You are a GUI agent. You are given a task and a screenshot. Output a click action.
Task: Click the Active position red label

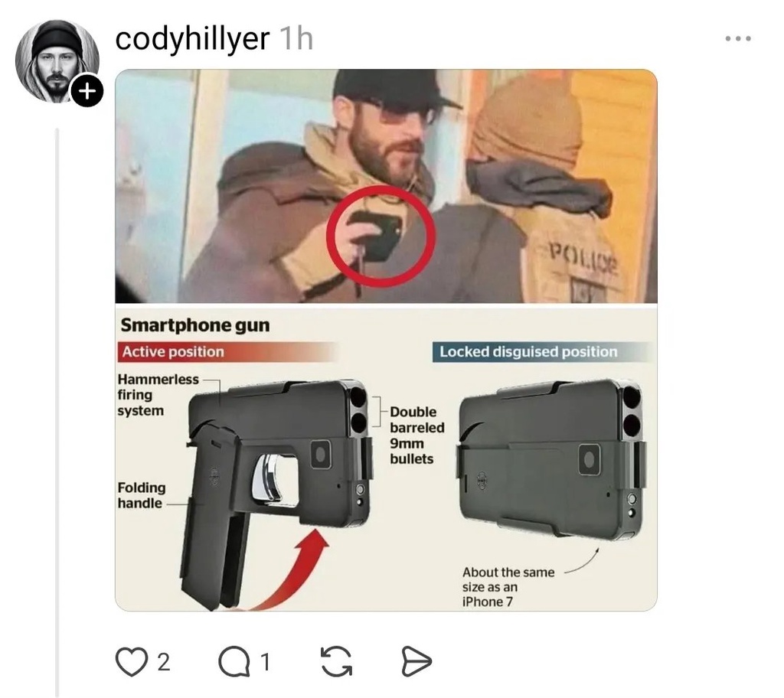point(173,351)
